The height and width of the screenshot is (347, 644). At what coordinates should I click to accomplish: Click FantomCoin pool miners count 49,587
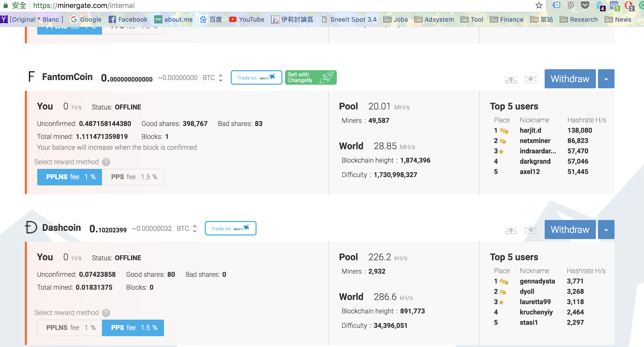379,121
